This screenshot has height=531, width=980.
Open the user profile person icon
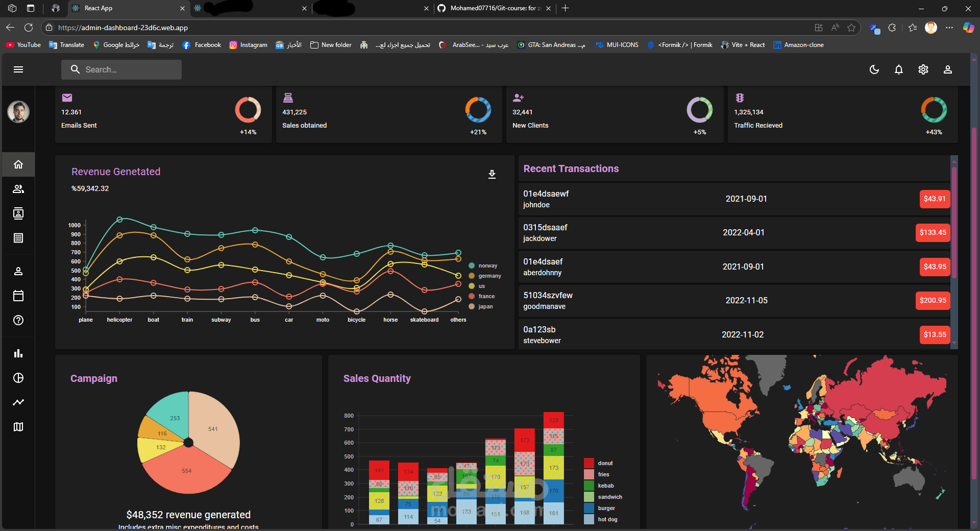point(948,69)
